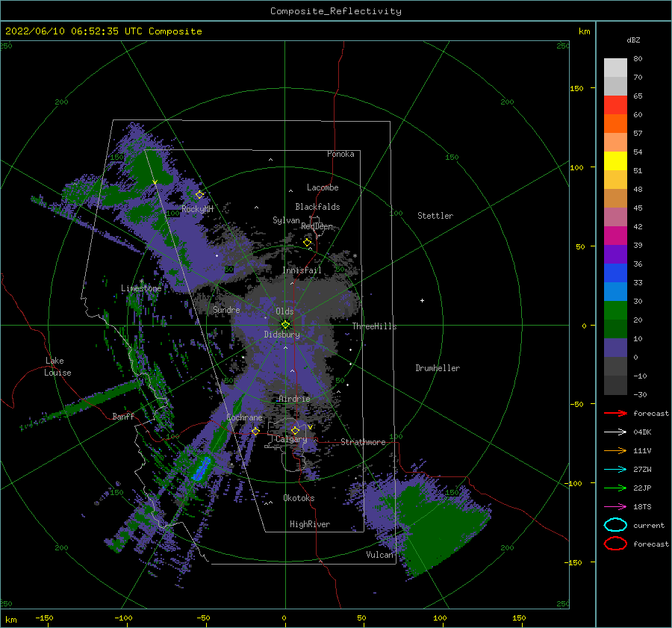This screenshot has height=628, width=672.
Task: Click the ThreeHills city label
Action: click(x=375, y=326)
